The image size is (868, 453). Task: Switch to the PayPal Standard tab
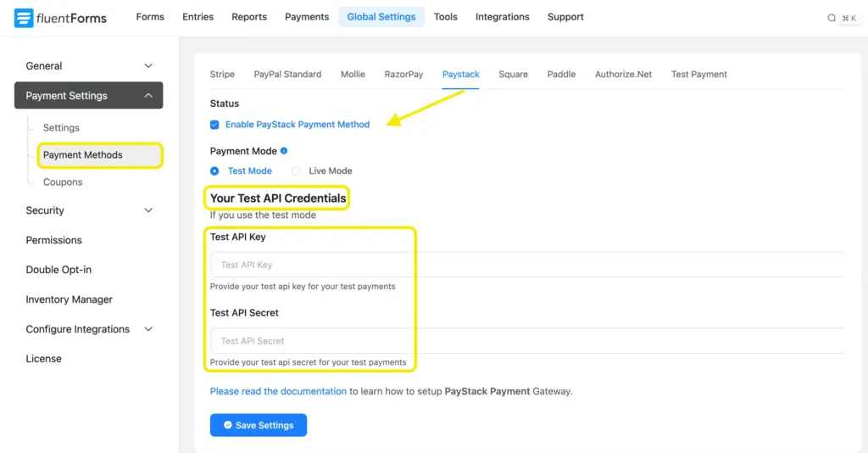tap(287, 74)
